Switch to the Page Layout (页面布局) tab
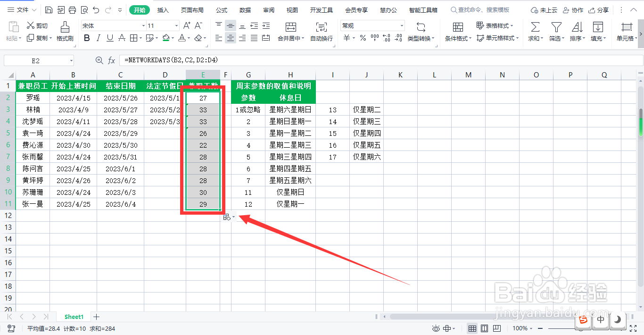The image size is (644, 335). [x=192, y=10]
